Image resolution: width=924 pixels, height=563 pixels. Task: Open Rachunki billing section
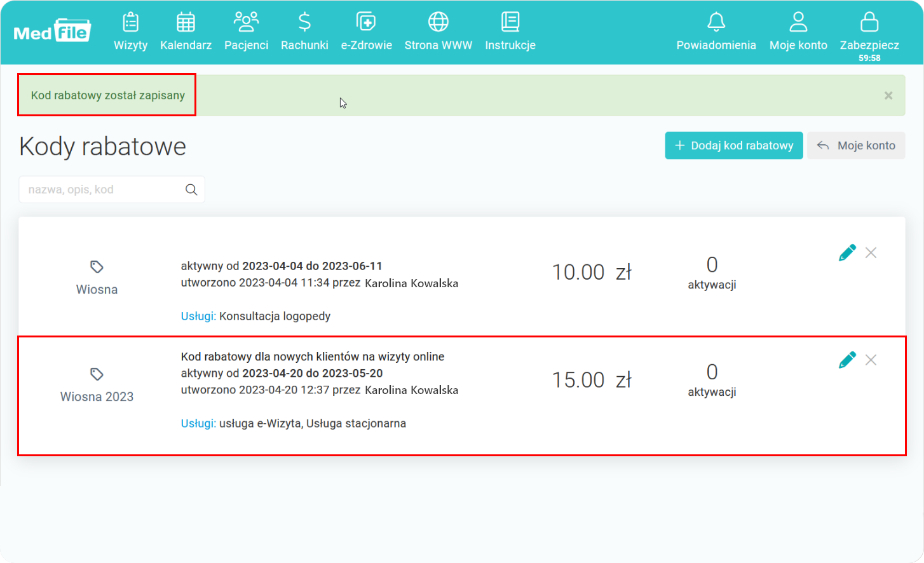click(304, 32)
